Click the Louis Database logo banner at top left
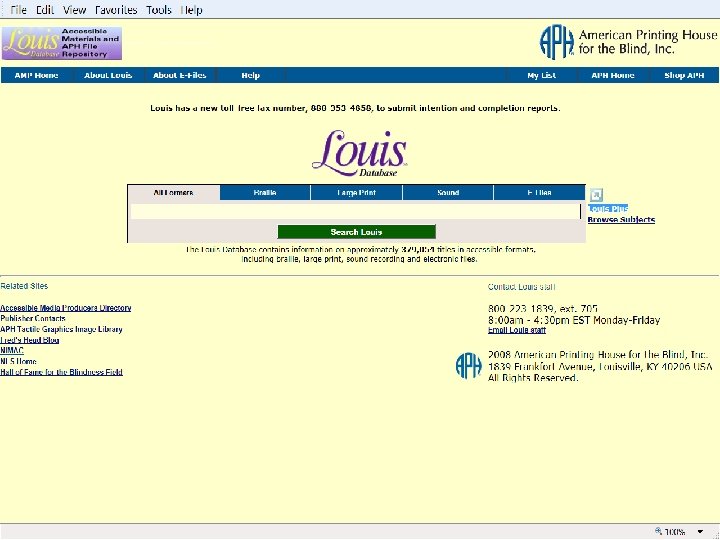720x540 pixels. 62,43
